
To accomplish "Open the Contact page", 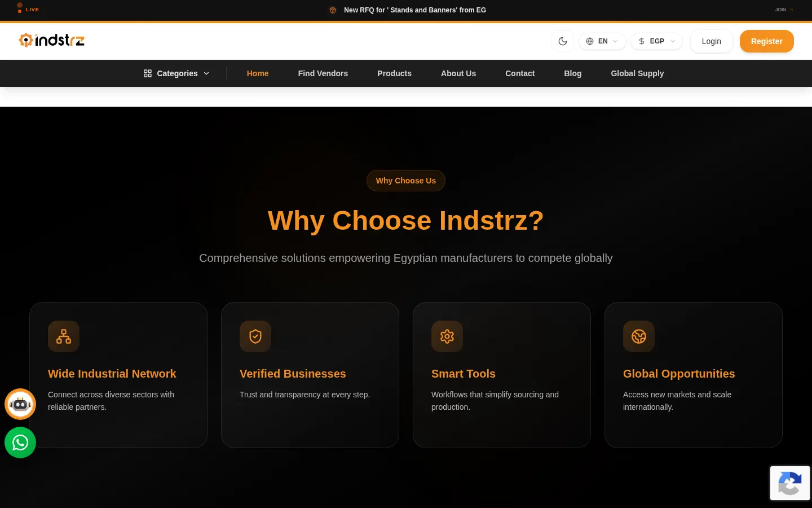I will [x=520, y=73].
